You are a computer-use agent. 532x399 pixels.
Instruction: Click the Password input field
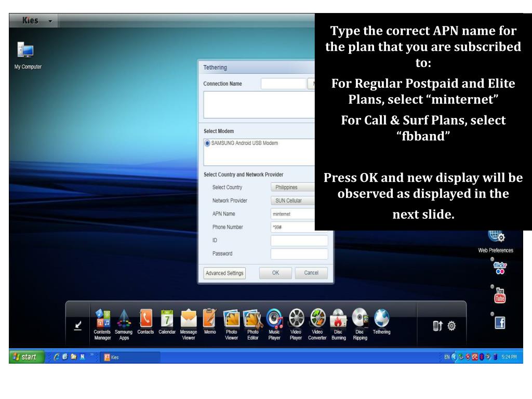click(x=299, y=254)
